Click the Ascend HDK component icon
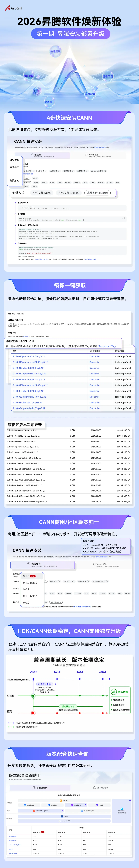The image size is (139, 868). (x=60, y=821)
